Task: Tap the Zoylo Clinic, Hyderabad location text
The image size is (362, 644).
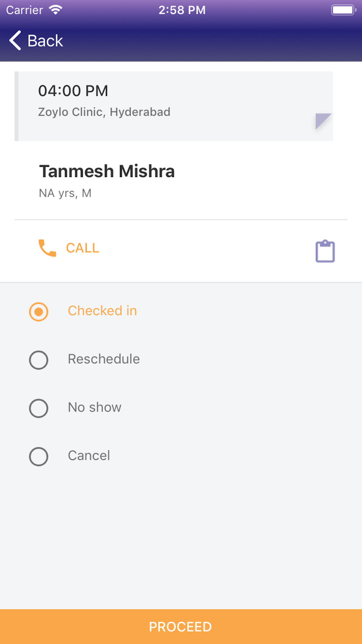Action: point(104,112)
